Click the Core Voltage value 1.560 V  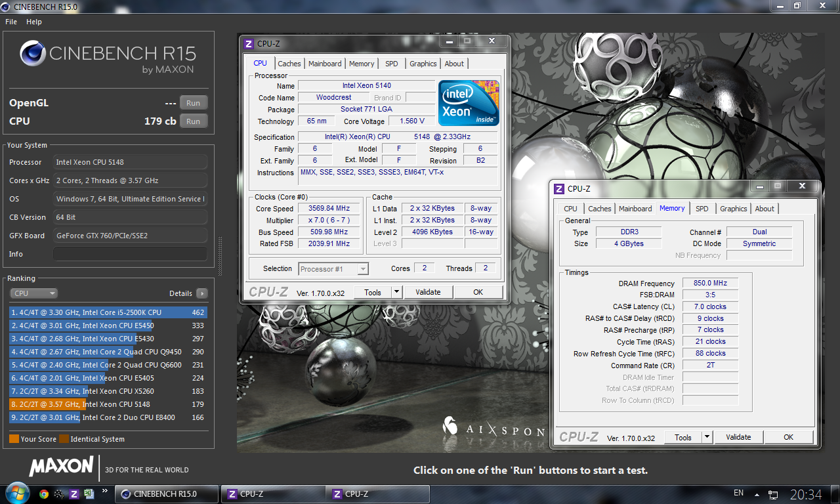tap(411, 121)
